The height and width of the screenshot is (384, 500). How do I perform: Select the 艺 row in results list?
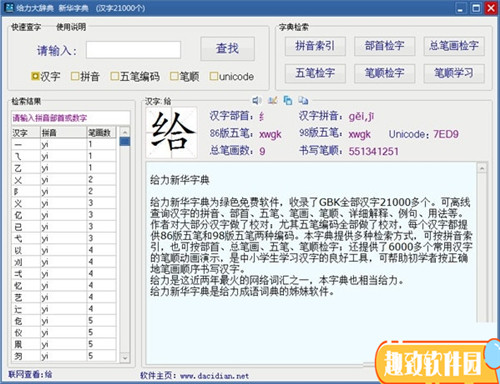[x=63, y=297]
